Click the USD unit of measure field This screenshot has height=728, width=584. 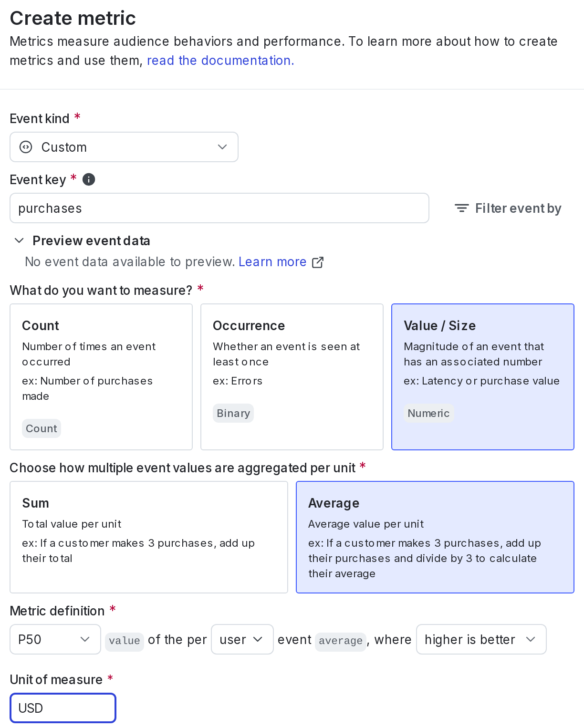pos(63,708)
